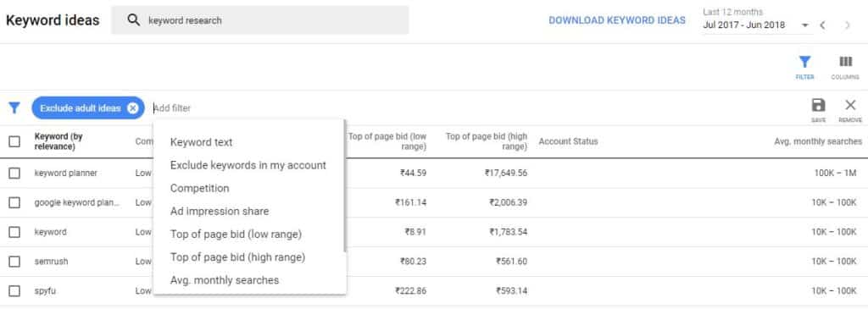Click Download Keyword Ideas link

(617, 20)
